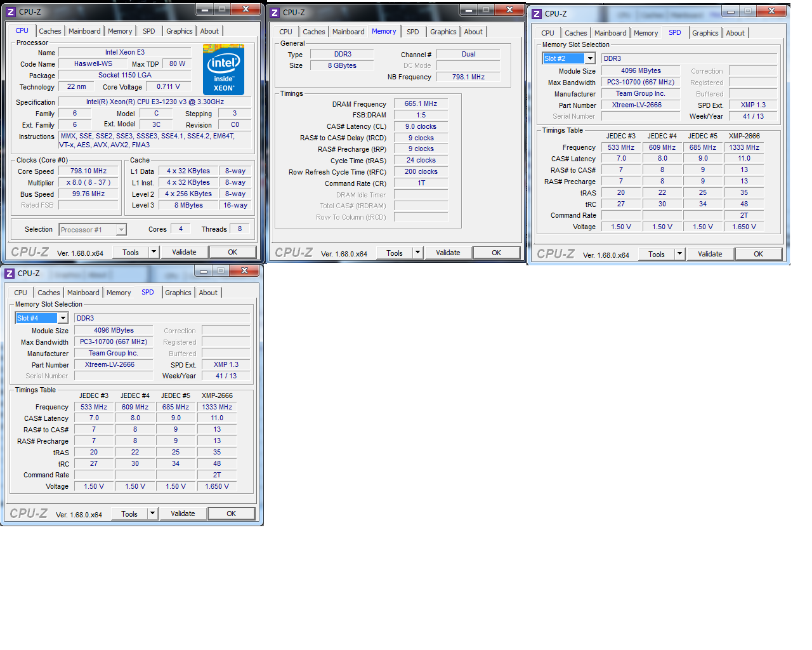The height and width of the screenshot is (650, 812).
Task: Click the Threads count 8 field
Action: point(239,229)
